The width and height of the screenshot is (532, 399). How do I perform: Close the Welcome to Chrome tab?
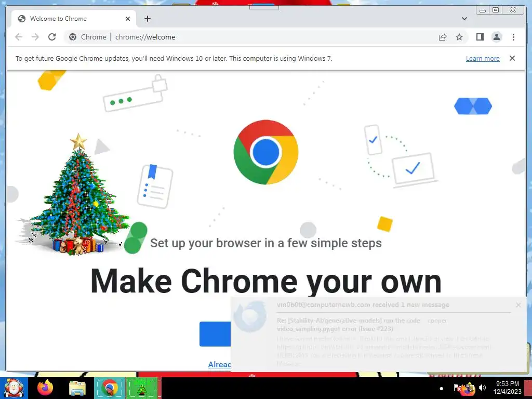(x=128, y=19)
